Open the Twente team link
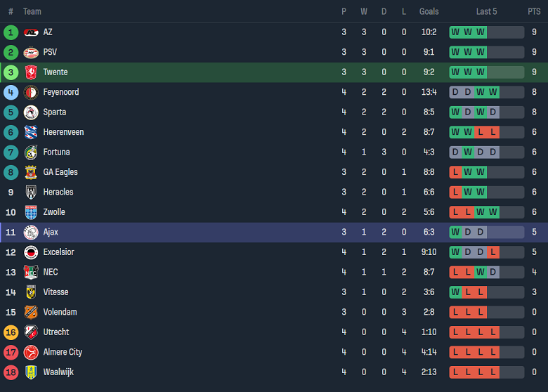Viewport: 548px width, 392px height. point(56,72)
